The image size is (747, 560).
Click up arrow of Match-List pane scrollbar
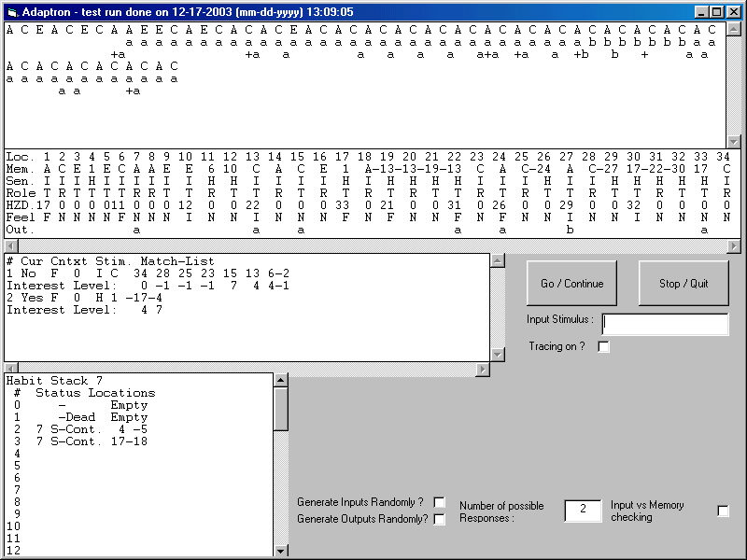(x=498, y=260)
